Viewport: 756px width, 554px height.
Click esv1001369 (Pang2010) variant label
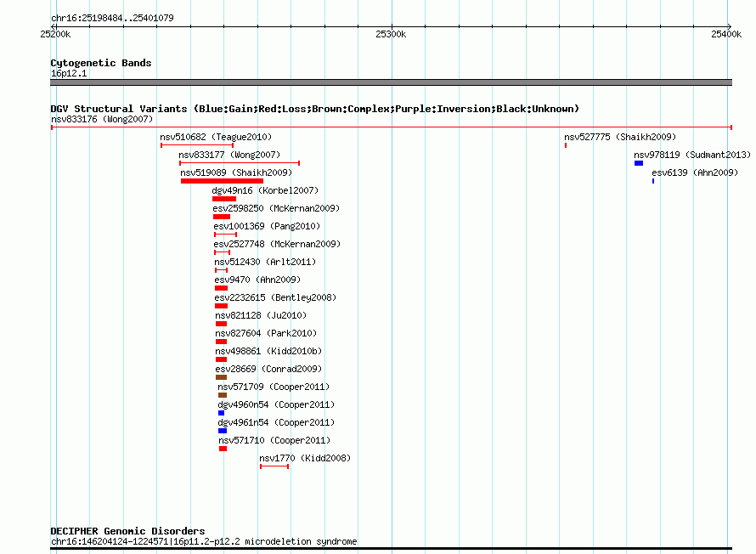coord(267,226)
